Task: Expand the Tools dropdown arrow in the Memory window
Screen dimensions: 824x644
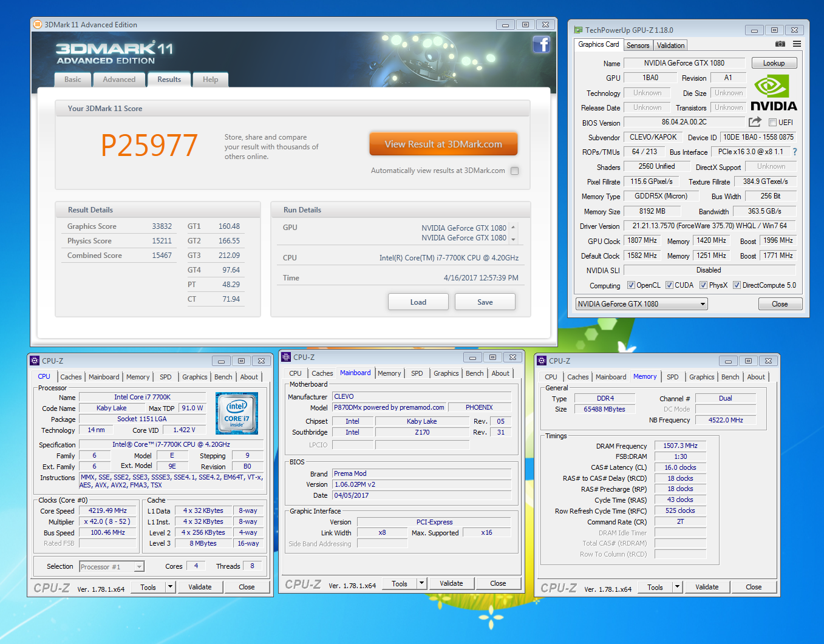Action: tap(678, 587)
